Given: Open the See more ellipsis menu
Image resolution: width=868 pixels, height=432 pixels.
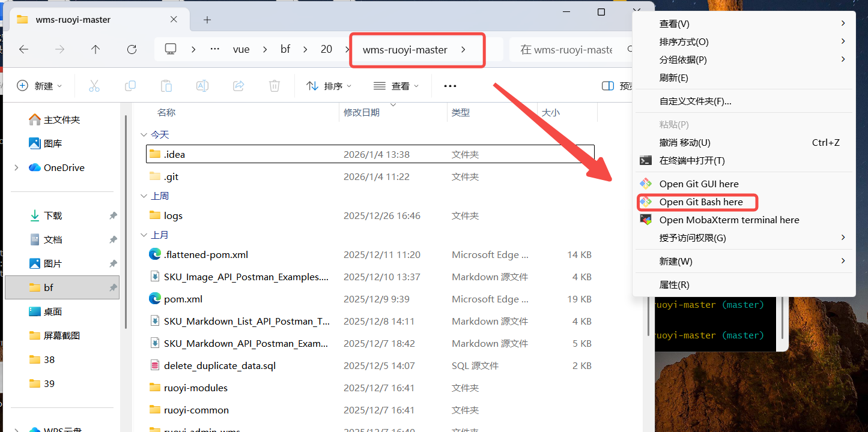Looking at the screenshot, I should (450, 86).
